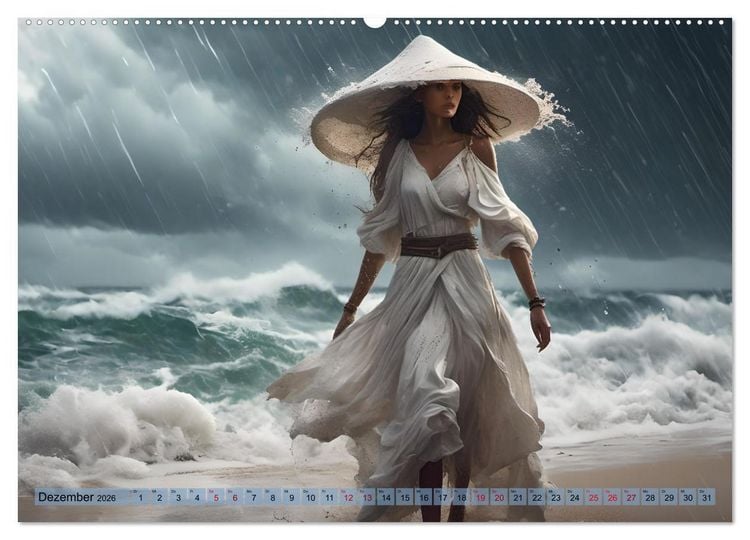Select red day 20 in the calendar strip
Image resolution: width=750 pixels, height=540 pixels.
[499, 496]
